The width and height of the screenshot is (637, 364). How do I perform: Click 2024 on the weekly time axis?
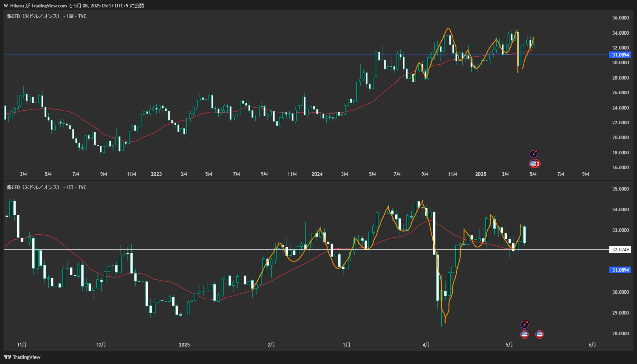[x=317, y=174]
